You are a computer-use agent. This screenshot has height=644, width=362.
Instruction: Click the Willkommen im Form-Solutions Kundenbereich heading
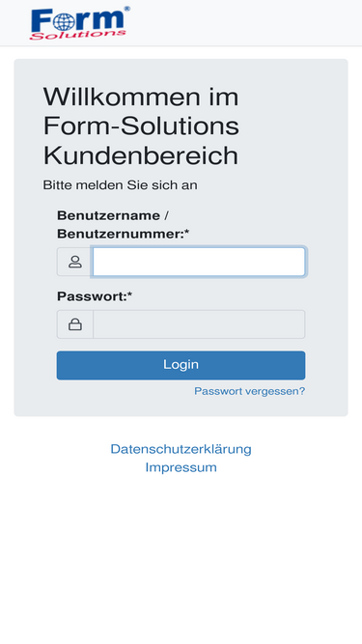click(141, 126)
